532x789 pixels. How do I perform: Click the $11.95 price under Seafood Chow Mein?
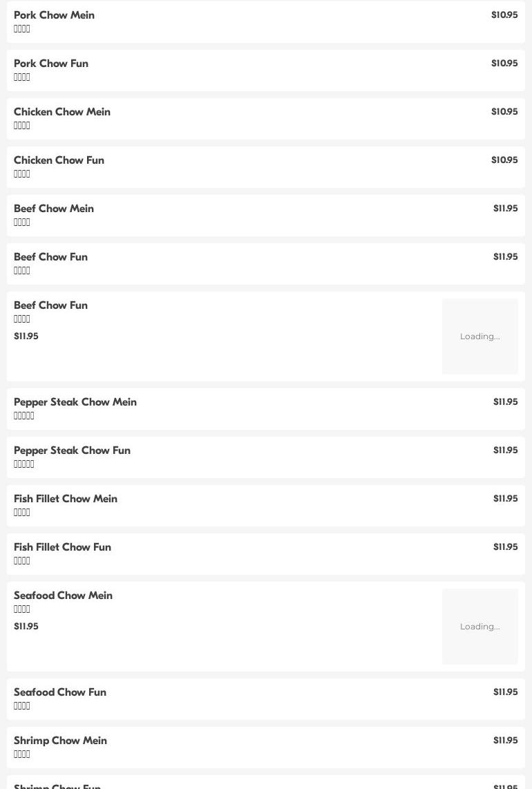point(26,627)
